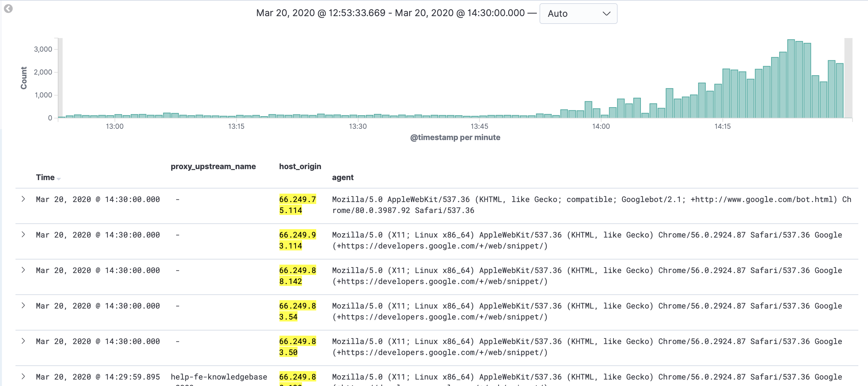
Task: Click the 13:45 axis label
Action: point(479,127)
